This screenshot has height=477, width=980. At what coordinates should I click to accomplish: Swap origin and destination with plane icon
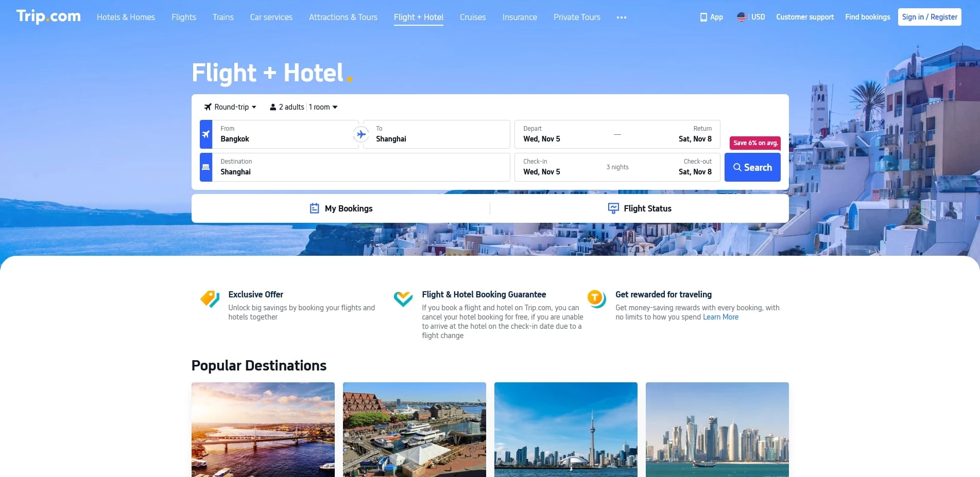tap(361, 134)
